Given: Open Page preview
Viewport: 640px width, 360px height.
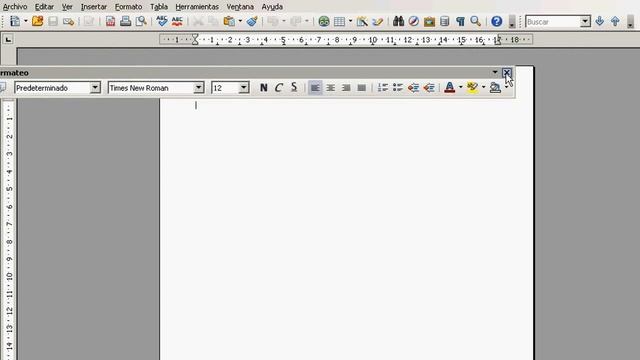Looking at the screenshot, I should click(141, 21).
